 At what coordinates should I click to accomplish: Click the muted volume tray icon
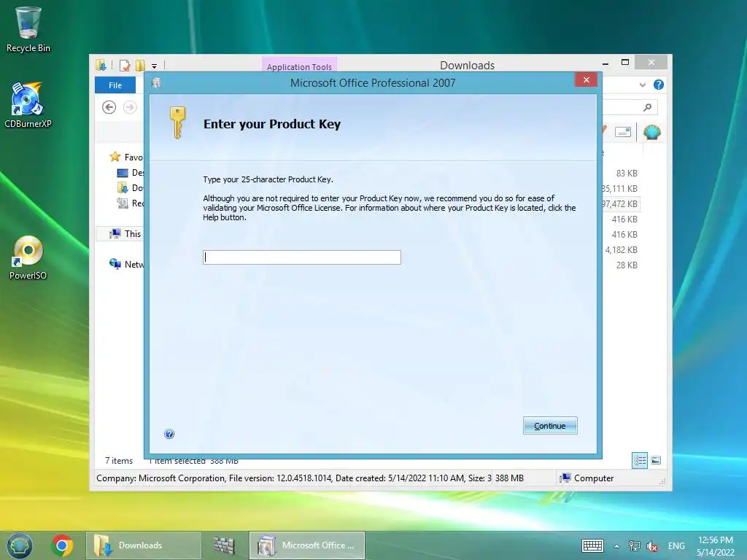tap(652, 546)
